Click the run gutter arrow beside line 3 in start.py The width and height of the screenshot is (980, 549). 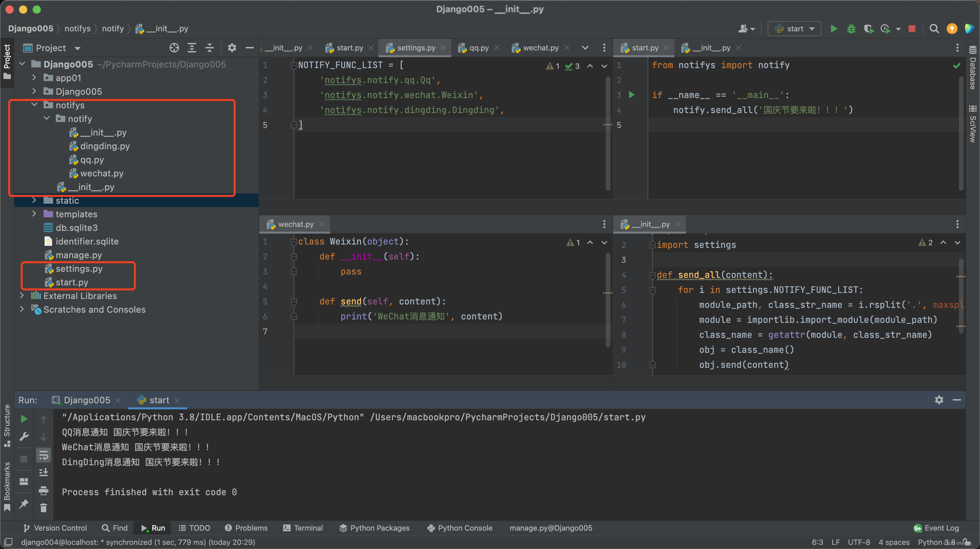click(x=632, y=95)
